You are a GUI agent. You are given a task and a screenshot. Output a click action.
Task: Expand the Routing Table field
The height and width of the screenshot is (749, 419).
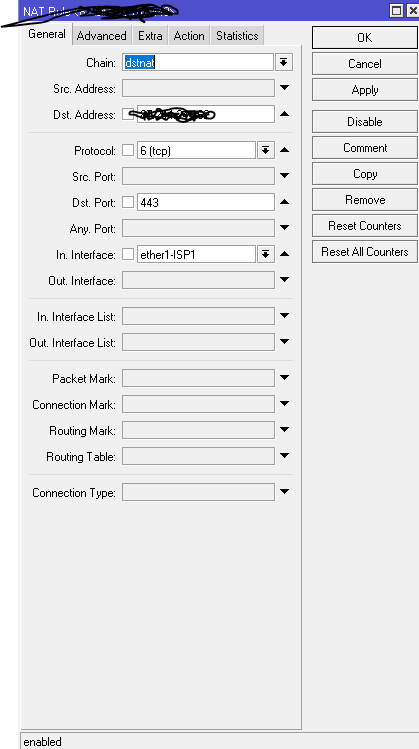284,456
